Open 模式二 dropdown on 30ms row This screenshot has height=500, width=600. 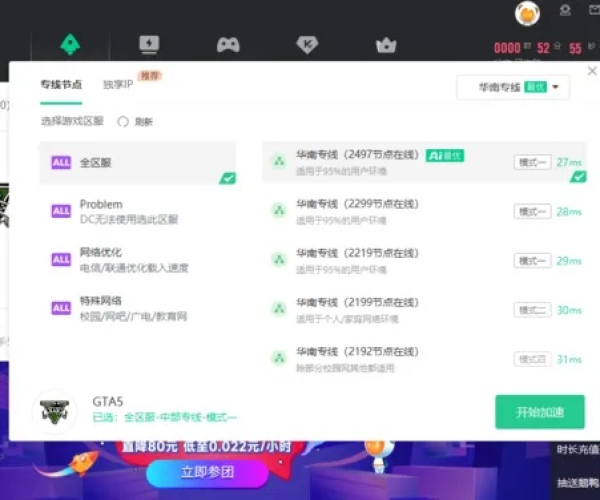click(532, 310)
